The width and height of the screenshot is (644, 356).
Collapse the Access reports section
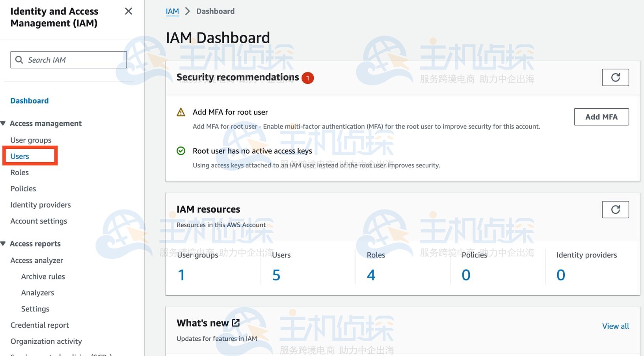(x=3, y=243)
